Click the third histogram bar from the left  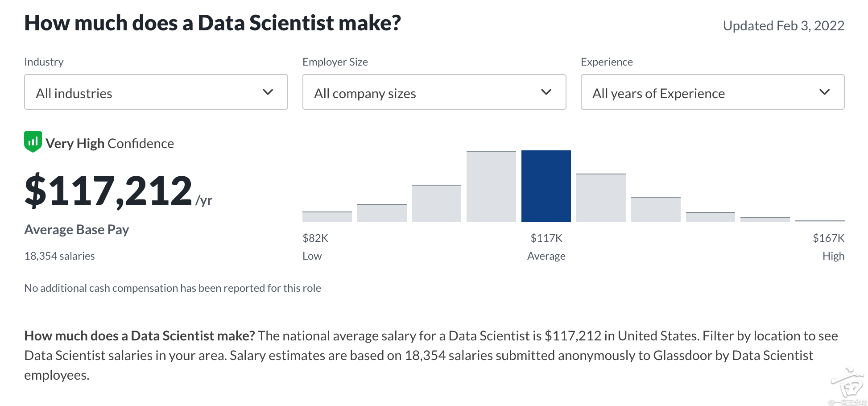coord(436,203)
